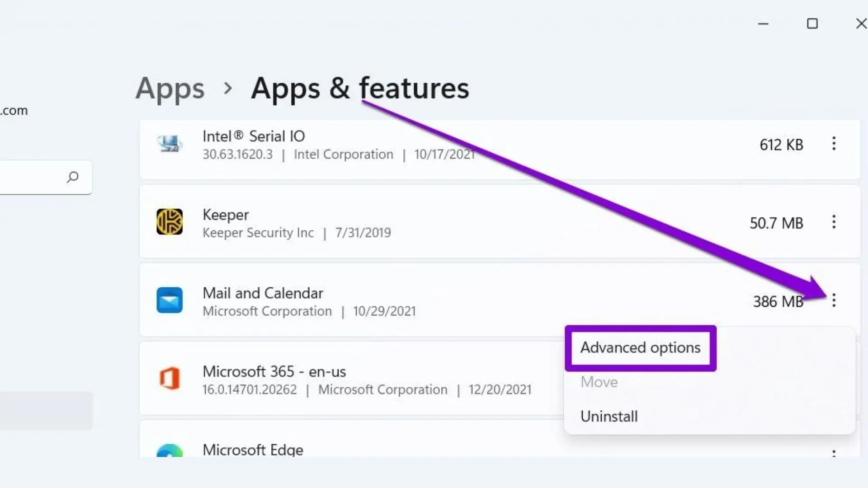Select Advanced options in context menu
Viewport: 868px width, 488px height.
640,348
